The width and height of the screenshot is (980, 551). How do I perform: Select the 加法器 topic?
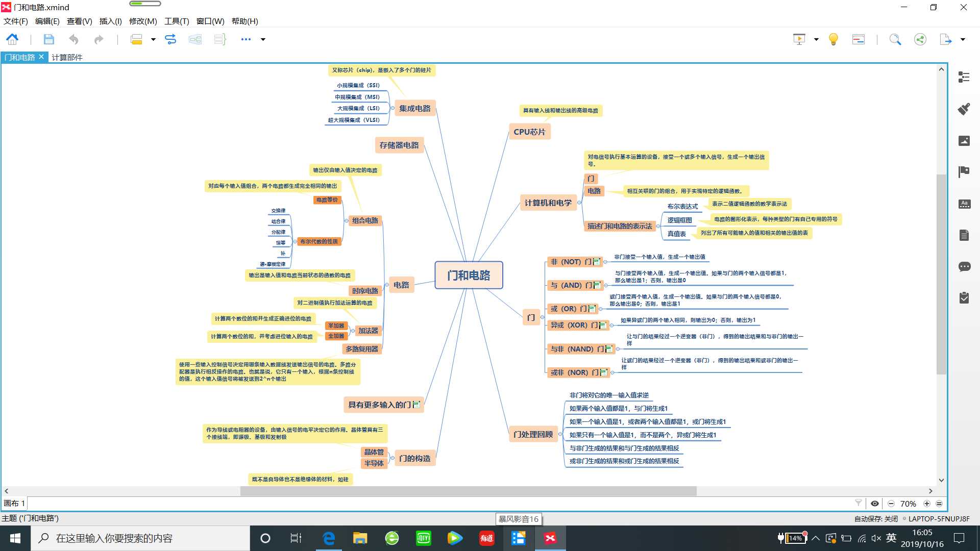pyautogui.click(x=368, y=331)
